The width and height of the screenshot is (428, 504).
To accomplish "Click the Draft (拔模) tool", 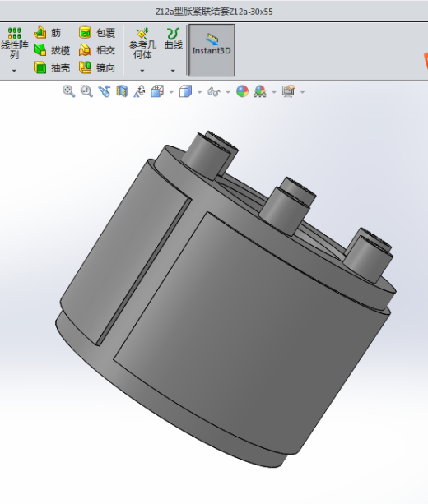I will (52, 50).
